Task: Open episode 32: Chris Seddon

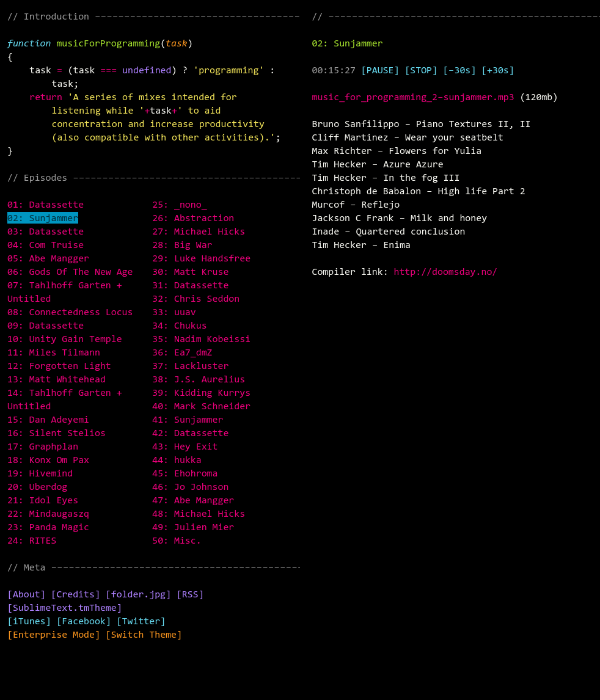Action: click(x=196, y=299)
